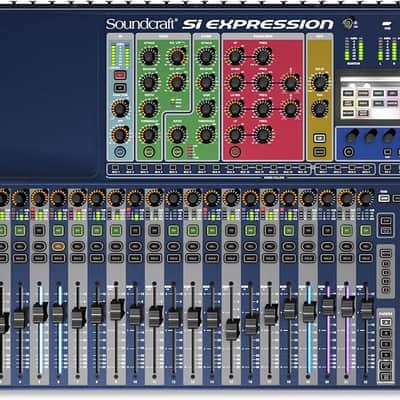The height and width of the screenshot is (400, 400).
Task: Toggle the lit LR routing button in yellow section
Action: [x=319, y=138]
